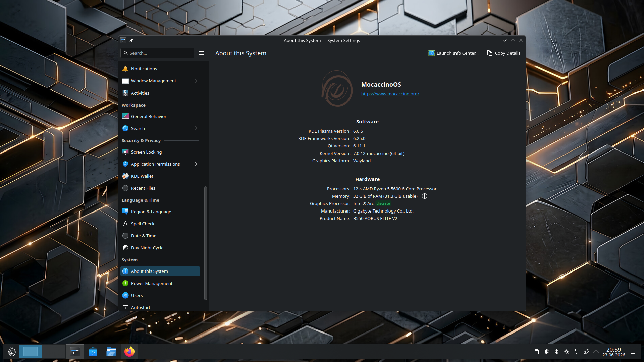Click the 'Wayland' graphics platform value

pyautogui.click(x=362, y=161)
